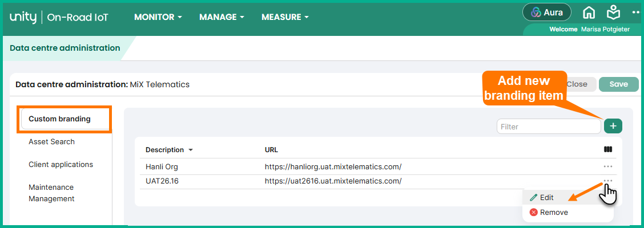Open the Aura assistant button
644x228 pixels.
point(547,13)
